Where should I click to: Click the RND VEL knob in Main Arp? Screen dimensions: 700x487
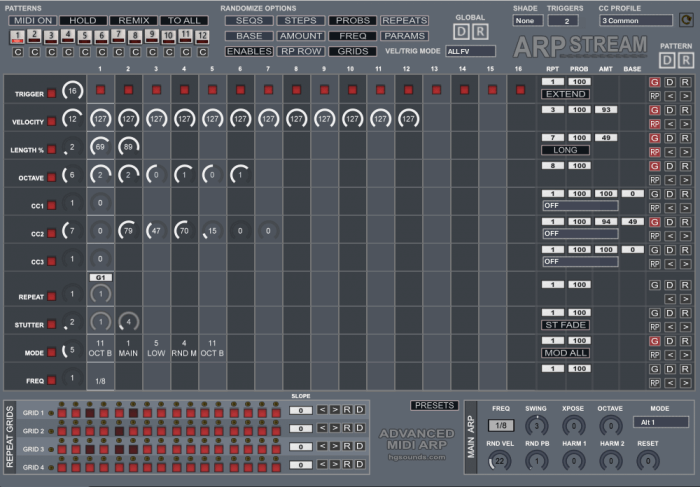(500, 460)
